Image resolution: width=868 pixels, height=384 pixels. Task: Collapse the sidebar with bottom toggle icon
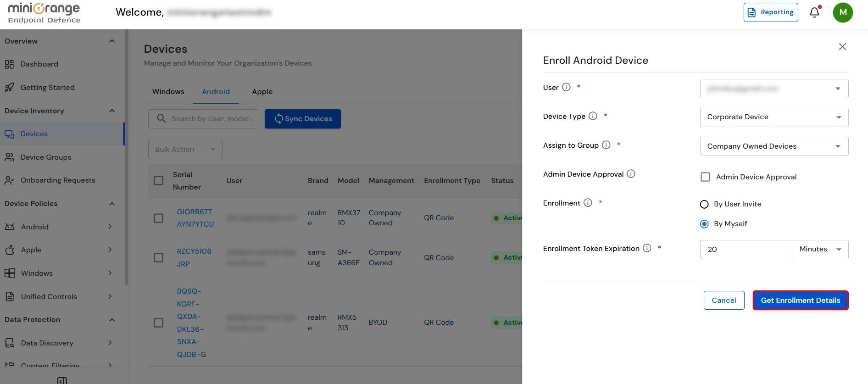pyautogui.click(x=62, y=380)
